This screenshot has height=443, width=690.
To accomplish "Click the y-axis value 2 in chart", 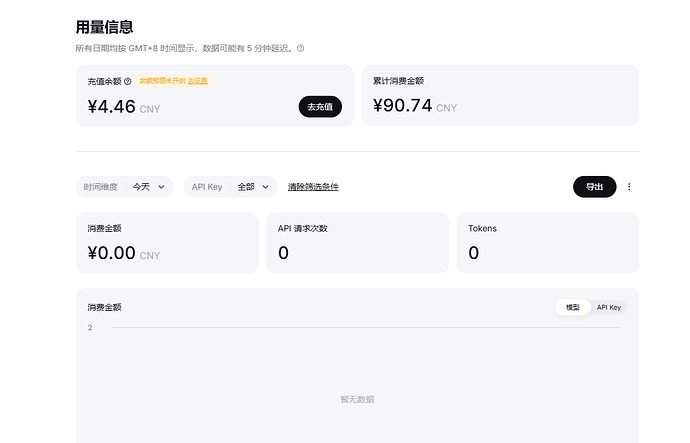I will (x=90, y=328).
